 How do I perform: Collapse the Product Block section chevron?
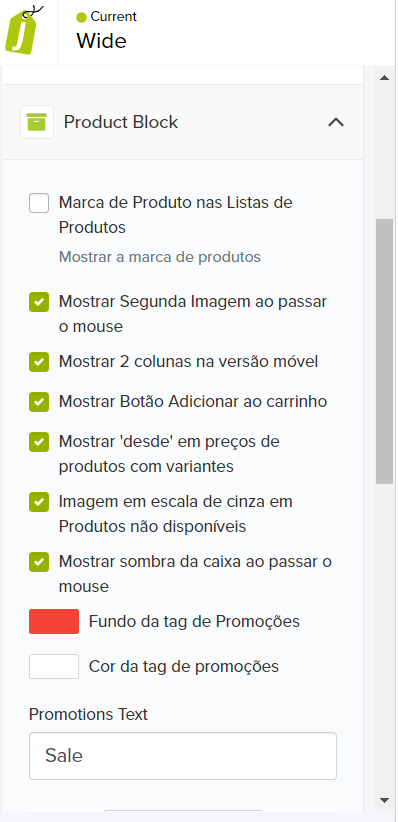(336, 122)
